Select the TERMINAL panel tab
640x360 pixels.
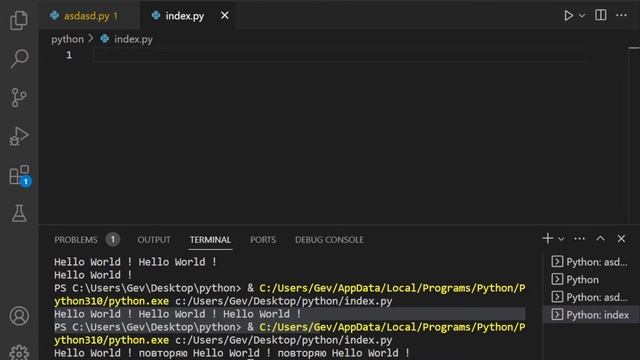point(210,240)
